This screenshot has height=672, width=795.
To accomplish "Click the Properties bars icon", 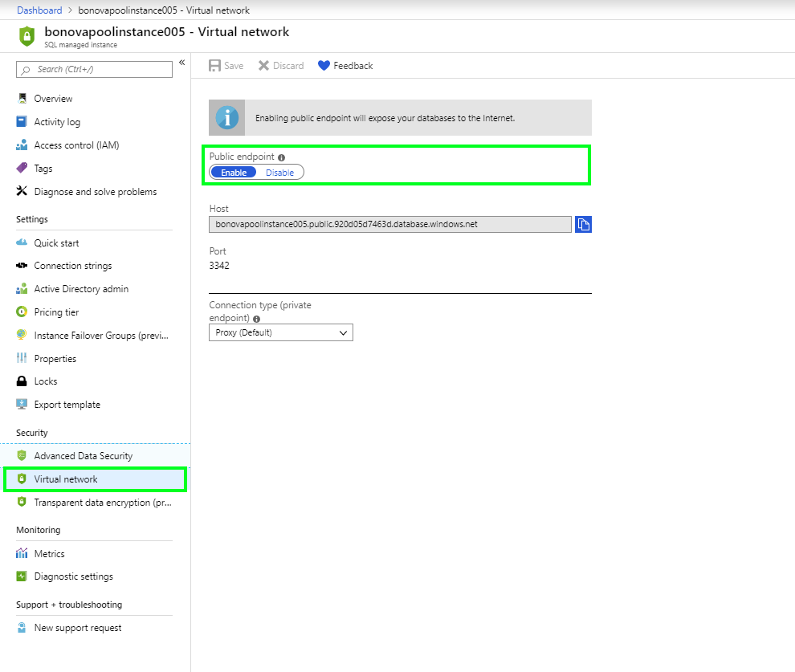I will 22,358.
